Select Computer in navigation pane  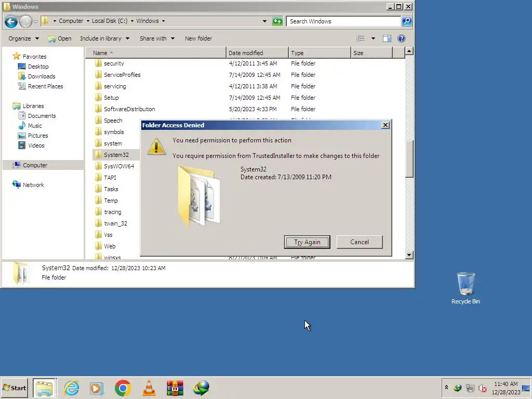(x=35, y=165)
